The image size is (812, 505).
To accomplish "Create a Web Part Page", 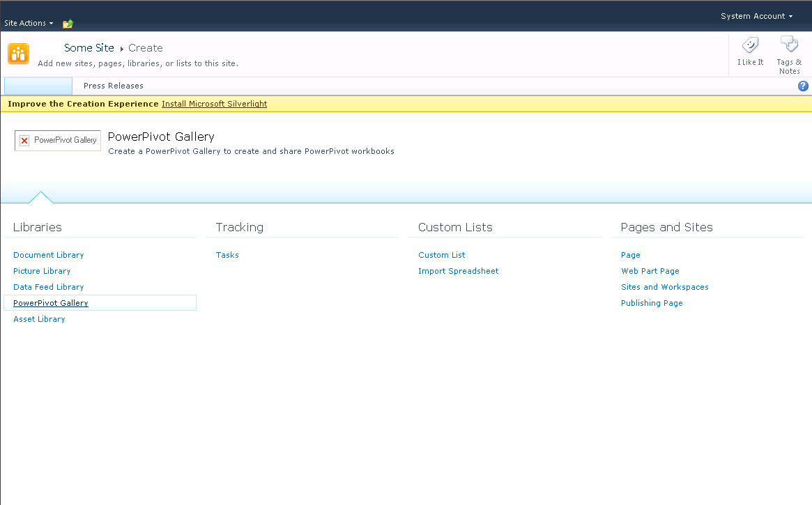I will (x=650, y=271).
